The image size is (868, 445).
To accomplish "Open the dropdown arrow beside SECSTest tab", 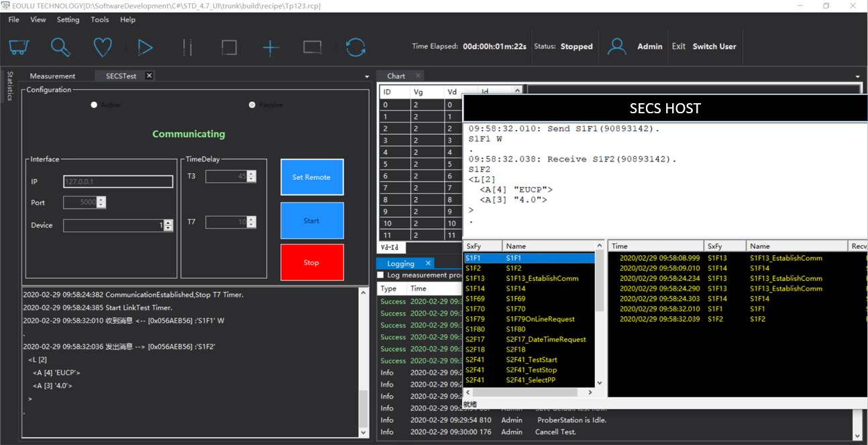I will pyautogui.click(x=366, y=76).
